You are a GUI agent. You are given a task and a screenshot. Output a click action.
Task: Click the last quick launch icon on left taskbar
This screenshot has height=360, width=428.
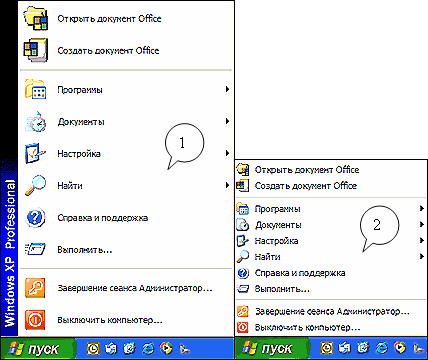coord(185,349)
